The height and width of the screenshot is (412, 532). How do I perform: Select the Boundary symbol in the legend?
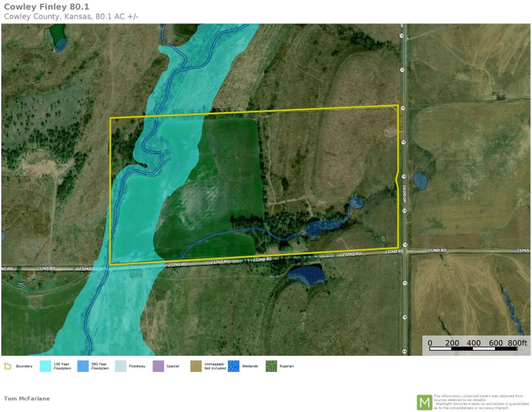[x=9, y=366]
